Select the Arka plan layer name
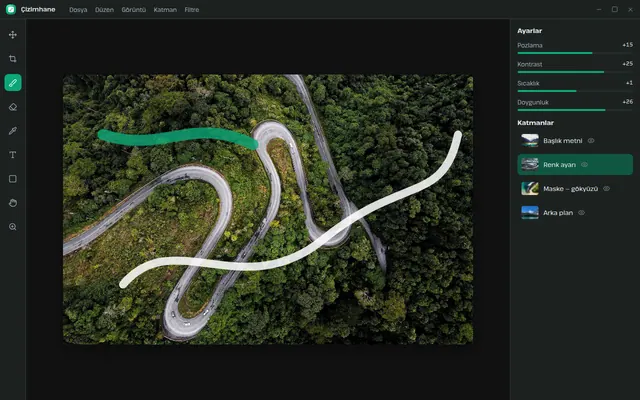Screen dimensions: 640x400 558,213
